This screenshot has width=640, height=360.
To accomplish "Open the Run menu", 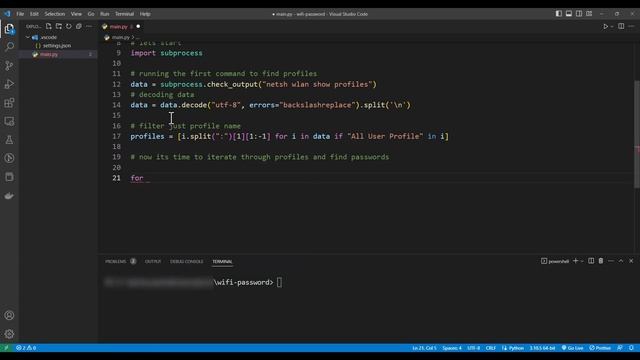I will 104,14.
